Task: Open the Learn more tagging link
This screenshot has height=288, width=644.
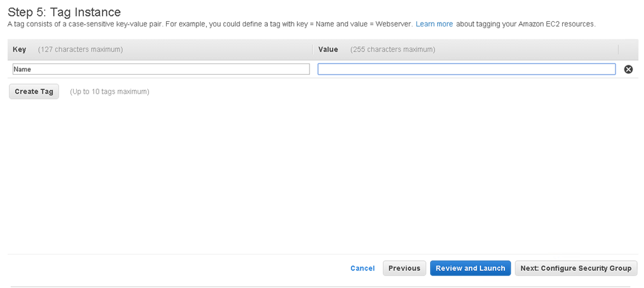Action: (x=434, y=25)
